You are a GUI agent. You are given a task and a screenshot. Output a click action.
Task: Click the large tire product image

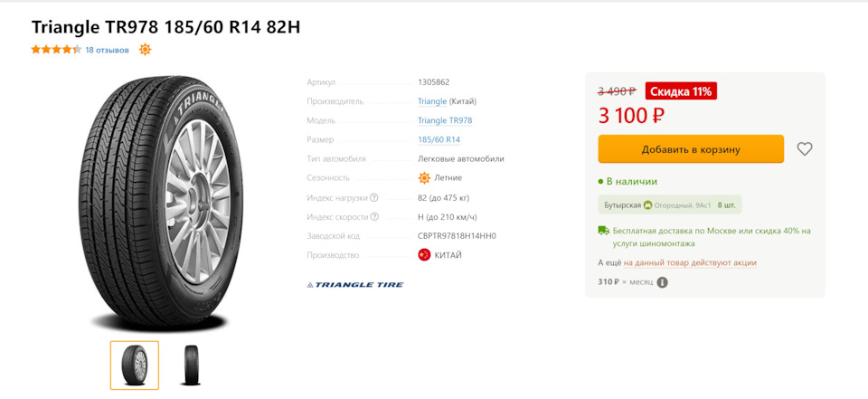point(162,204)
